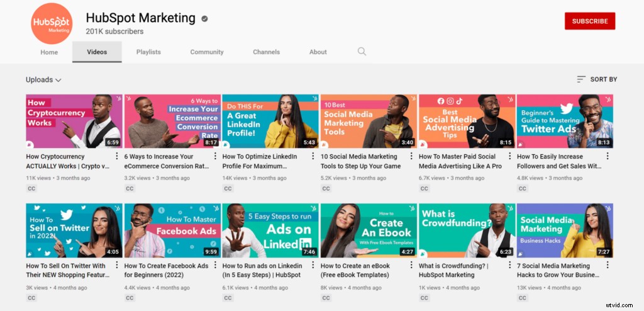Play the Ads on LinkedIn thumbnail
This screenshot has height=311, width=644.
tap(270, 230)
